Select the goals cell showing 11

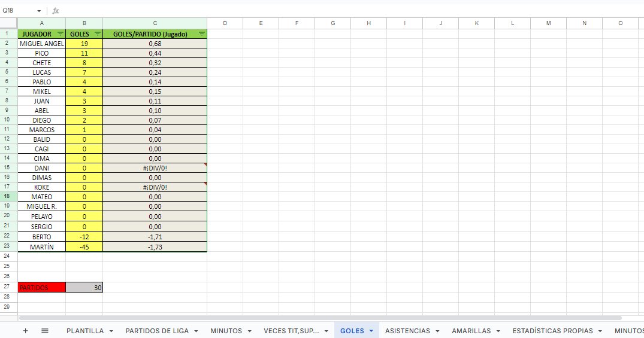point(84,53)
